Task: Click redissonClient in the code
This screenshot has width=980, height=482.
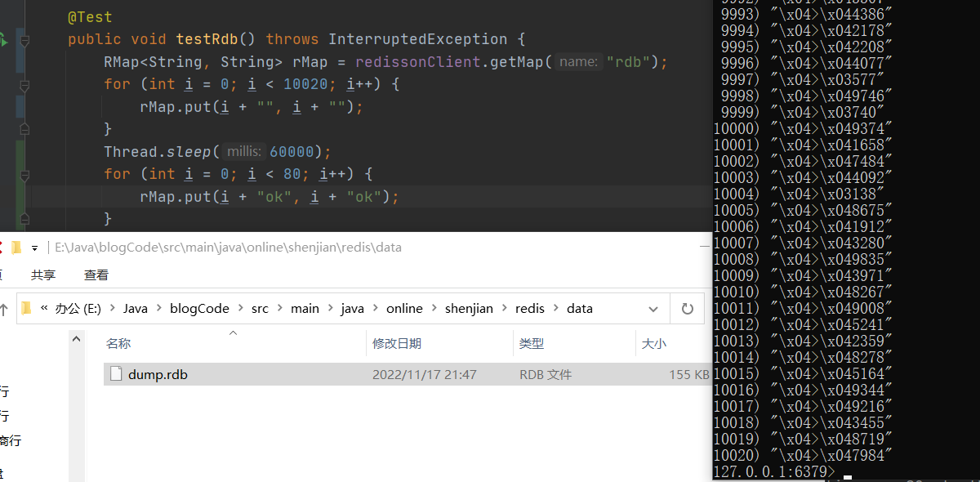Action: (419, 62)
